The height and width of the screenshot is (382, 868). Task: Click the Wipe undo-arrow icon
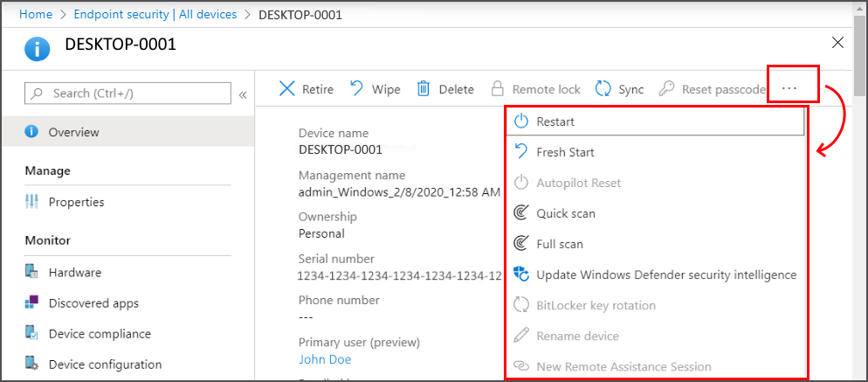[x=357, y=88]
